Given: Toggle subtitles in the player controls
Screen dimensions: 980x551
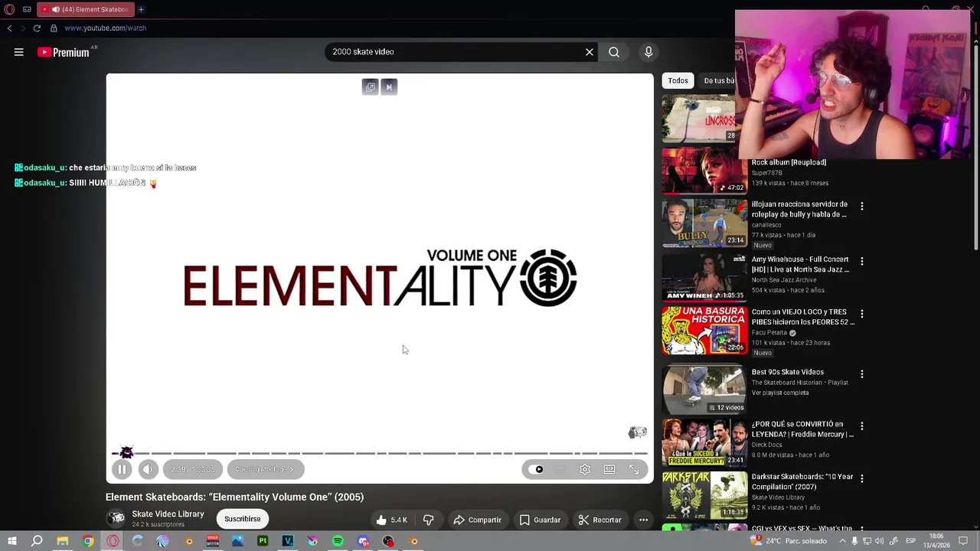Looking at the screenshot, I should pos(560,470).
